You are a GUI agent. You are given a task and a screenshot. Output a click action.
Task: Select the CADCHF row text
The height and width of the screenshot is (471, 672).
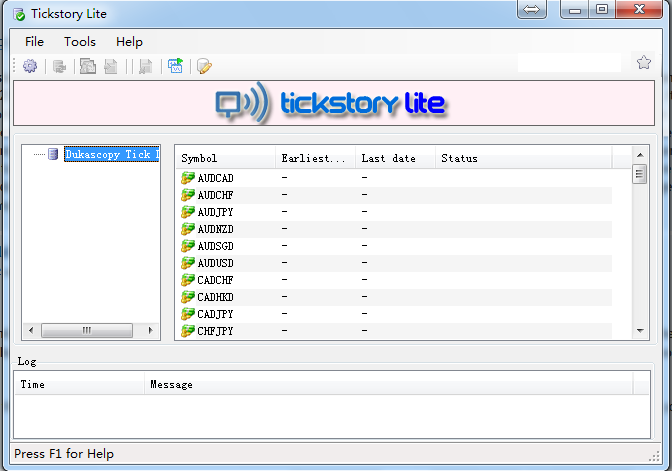pos(215,280)
